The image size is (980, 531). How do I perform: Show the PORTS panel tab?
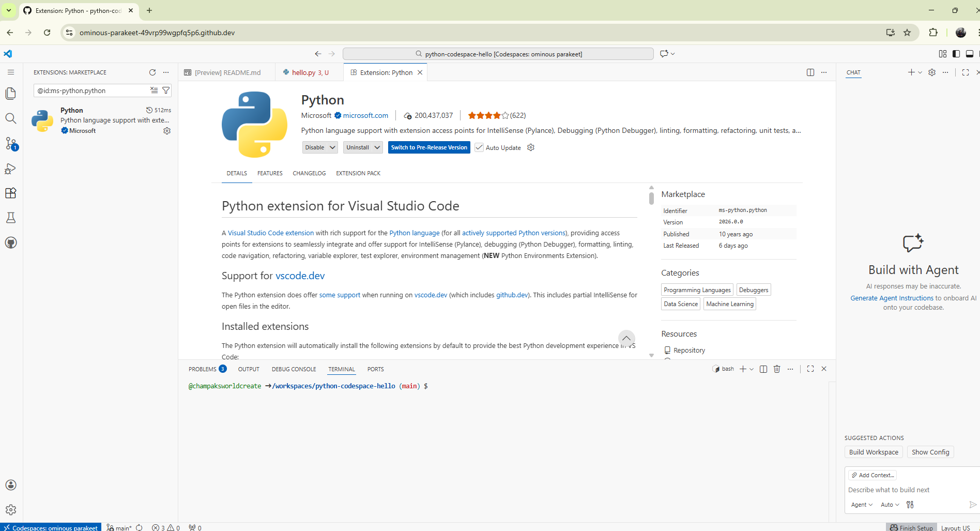click(375, 369)
